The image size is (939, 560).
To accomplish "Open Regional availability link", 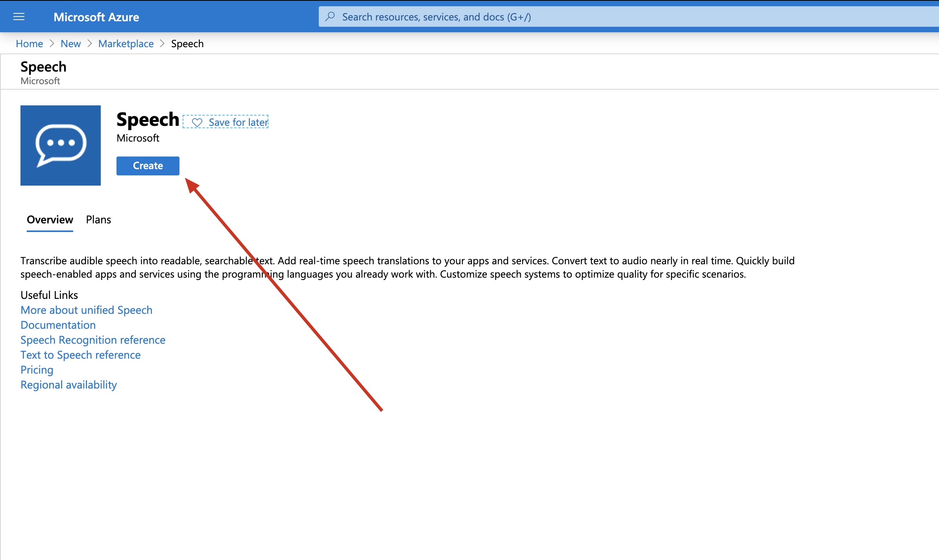I will [68, 385].
